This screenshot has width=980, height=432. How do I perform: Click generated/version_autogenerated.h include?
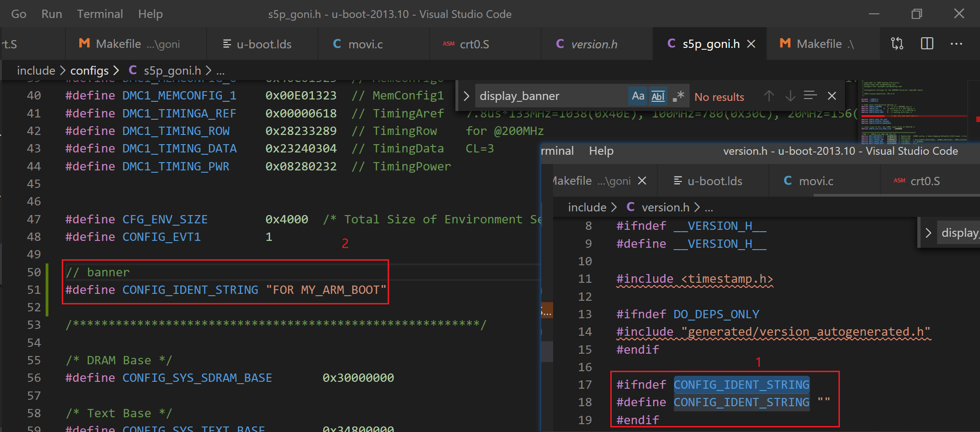806,332
